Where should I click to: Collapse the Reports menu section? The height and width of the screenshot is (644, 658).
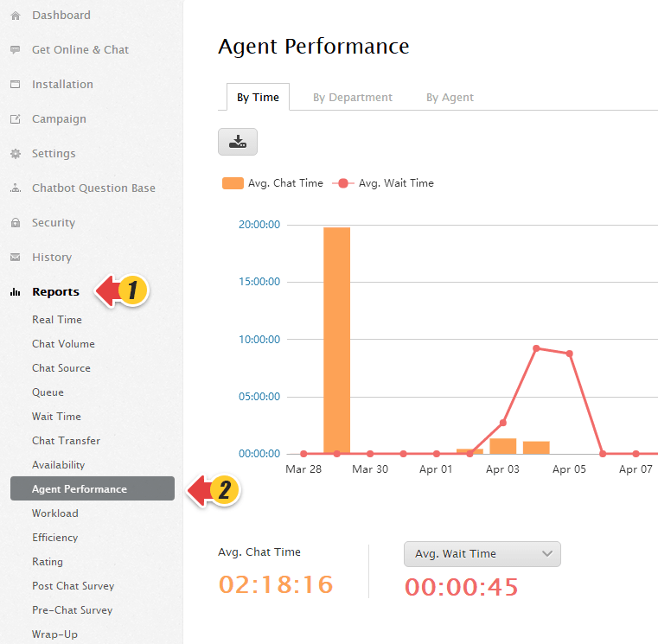[x=55, y=292]
